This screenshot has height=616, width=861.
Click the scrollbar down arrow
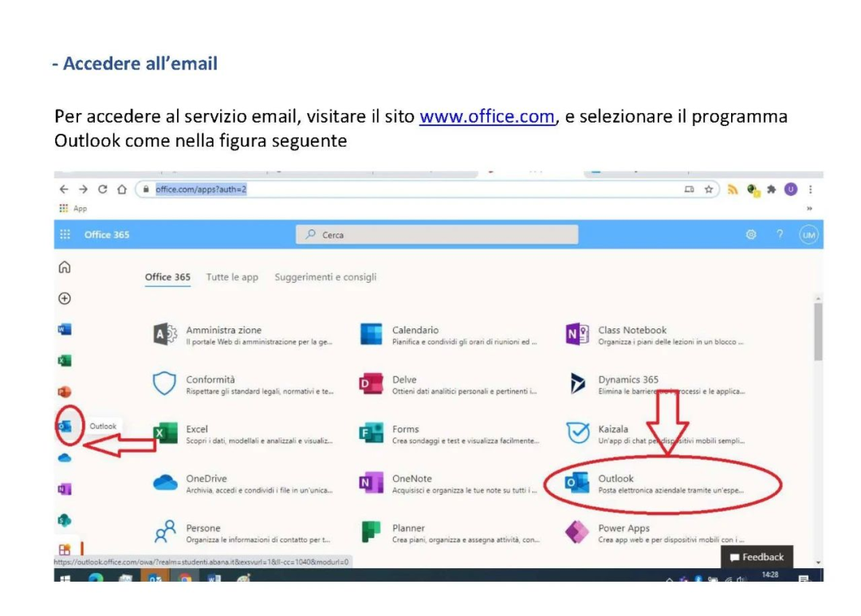tap(818, 563)
